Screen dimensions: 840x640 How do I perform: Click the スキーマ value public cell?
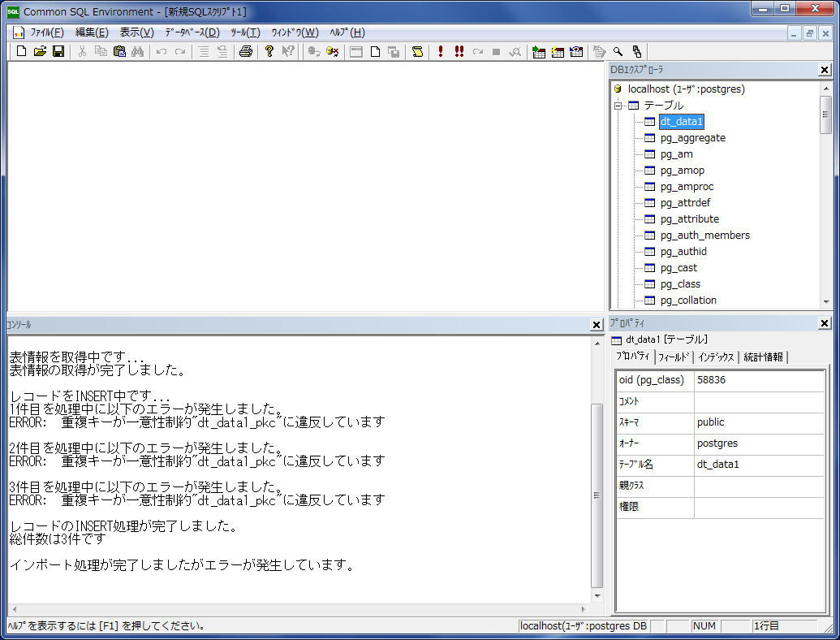pos(759,422)
